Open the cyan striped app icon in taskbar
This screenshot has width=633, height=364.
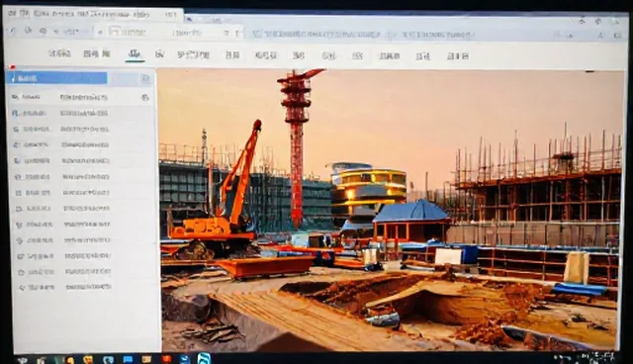coord(204,358)
